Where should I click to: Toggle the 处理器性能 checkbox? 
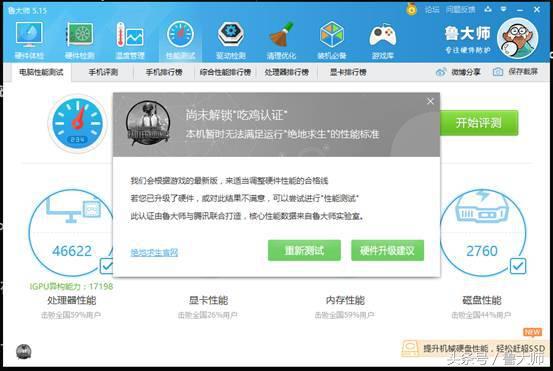click(x=106, y=266)
